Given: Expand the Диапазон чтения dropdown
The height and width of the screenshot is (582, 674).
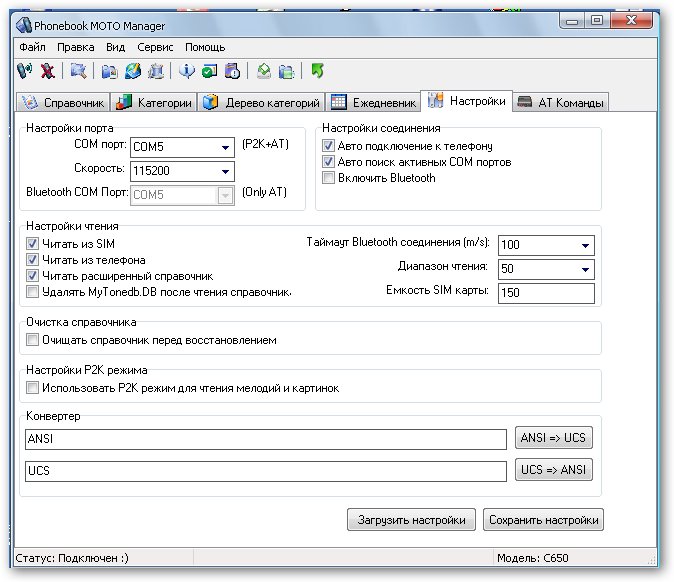Looking at the screenshot, I should (585, 270).
